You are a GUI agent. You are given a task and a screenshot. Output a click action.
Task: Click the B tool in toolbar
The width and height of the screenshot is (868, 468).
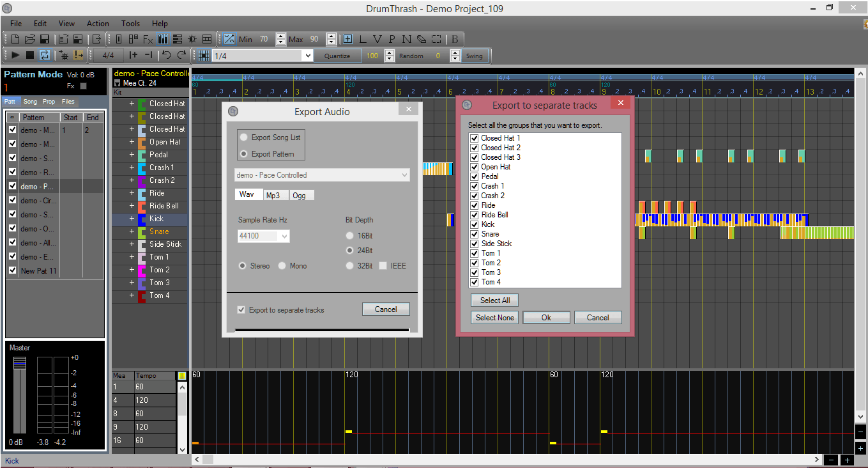(455, 39)
